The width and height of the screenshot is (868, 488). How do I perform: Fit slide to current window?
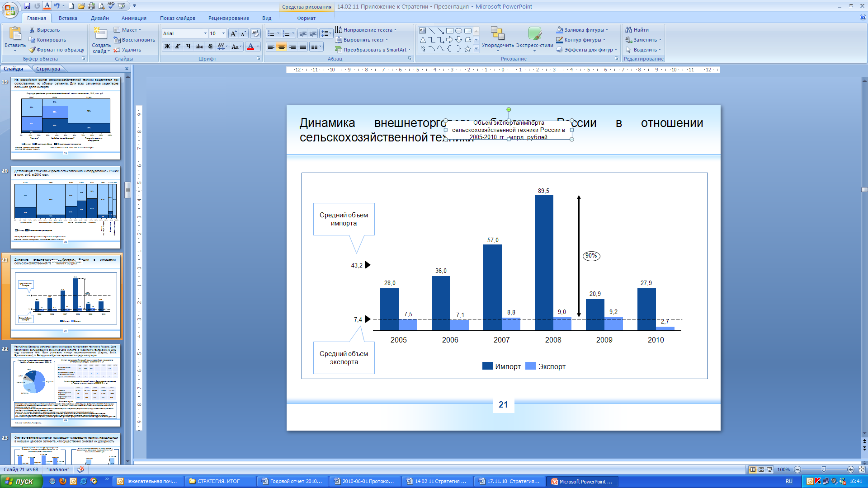click(862, 469)
